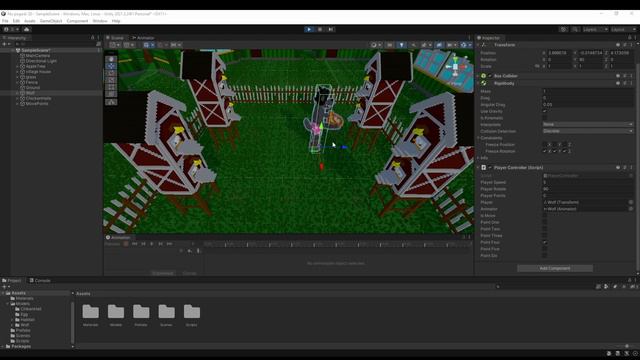This screenshot has width=640, height=360.
Task: Open the Window menu
Action: tap(100, 21)
